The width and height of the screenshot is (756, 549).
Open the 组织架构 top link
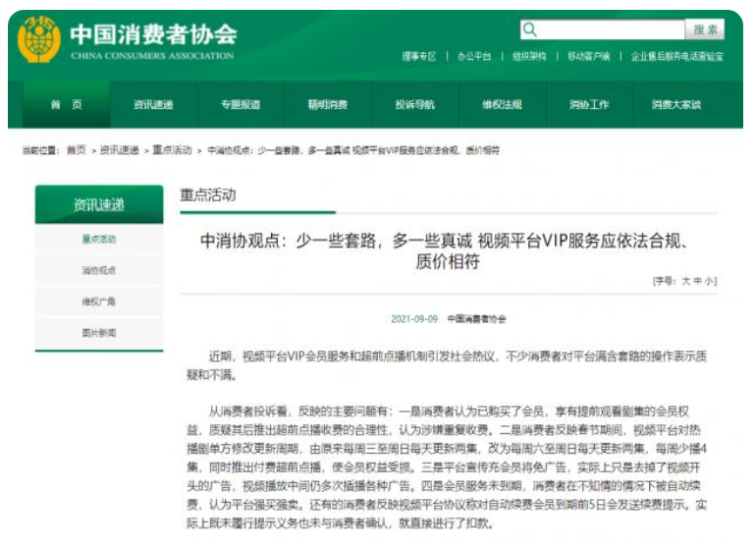click(528, 56)
